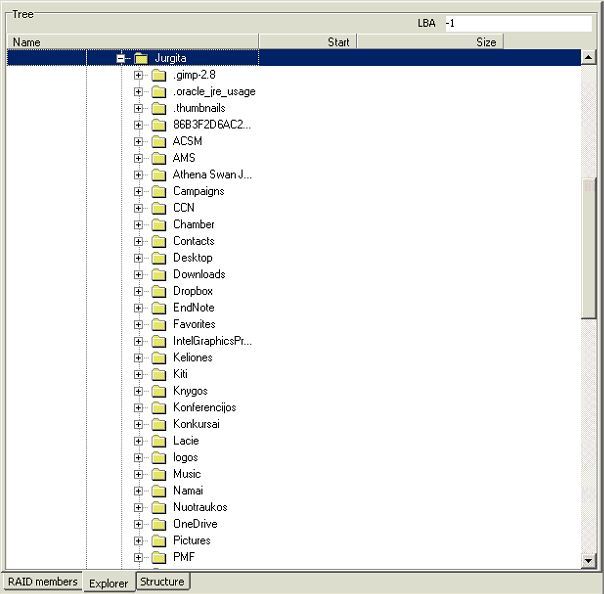Collapse the Jurgita folder node
The height and width of the screenshot is (594, 604).
coord(121,58)
